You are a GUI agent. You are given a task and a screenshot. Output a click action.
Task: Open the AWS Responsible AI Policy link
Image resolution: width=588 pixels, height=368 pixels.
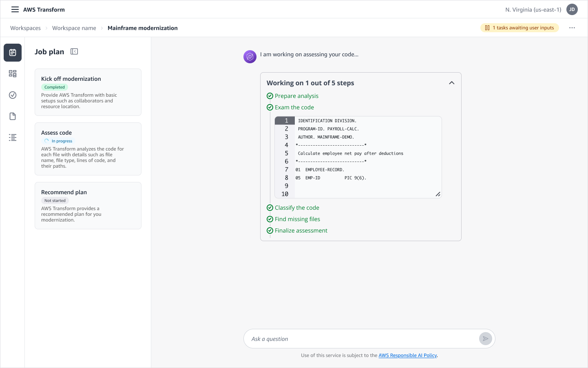click(x=407, y=355)
